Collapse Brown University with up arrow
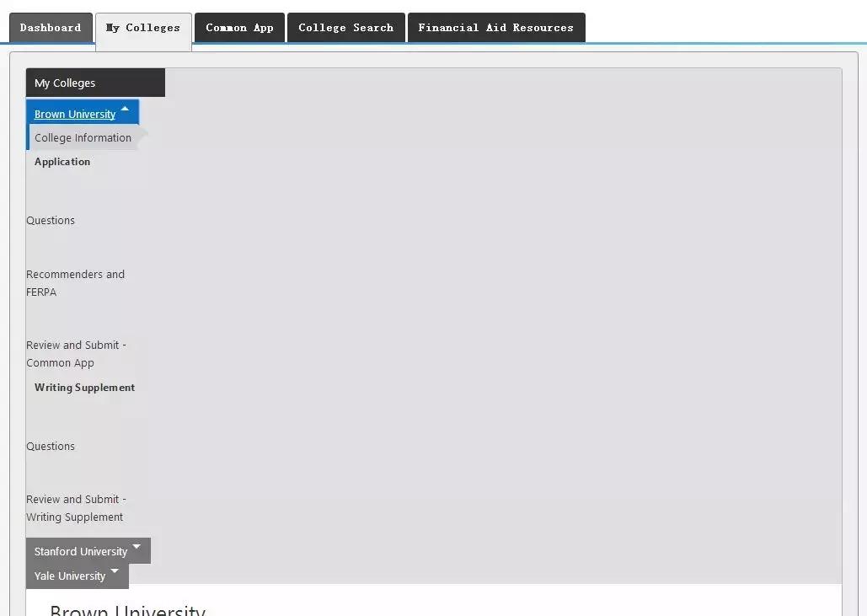Viewport: 867px width, 616px height. 125,109
